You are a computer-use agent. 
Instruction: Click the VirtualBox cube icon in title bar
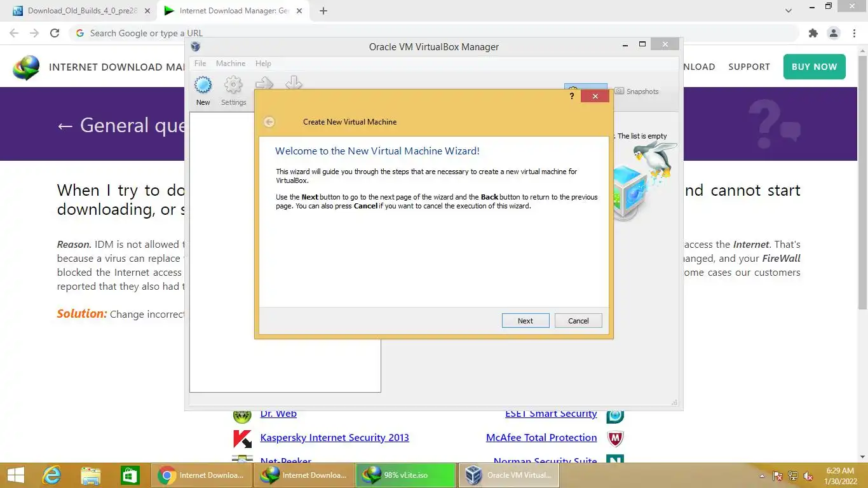[x=196, y=46]
